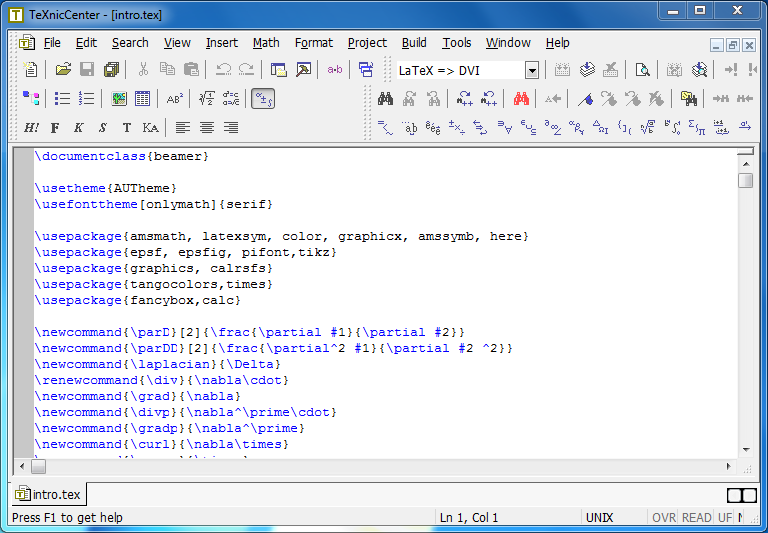Open the delimiters symbol palette dropdown

pyautogui.click(x=624, y=128)
